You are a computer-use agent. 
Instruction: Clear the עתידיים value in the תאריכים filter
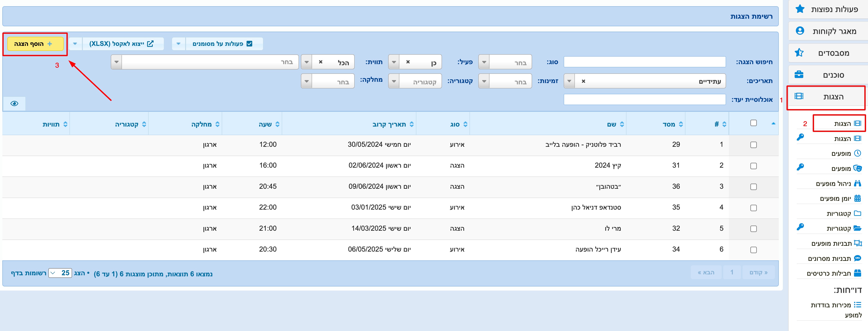pos(584,81)
